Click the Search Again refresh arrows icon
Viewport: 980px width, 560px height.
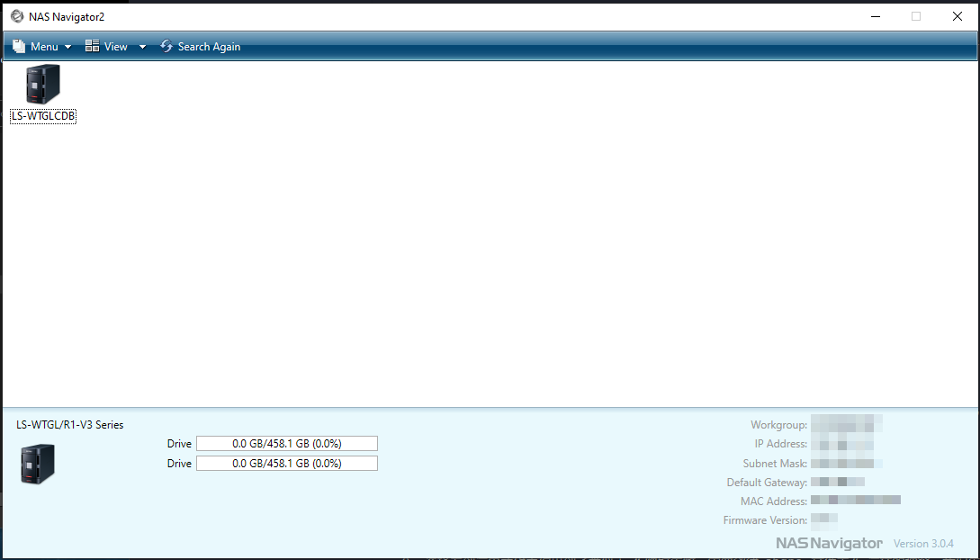[166, 47]
